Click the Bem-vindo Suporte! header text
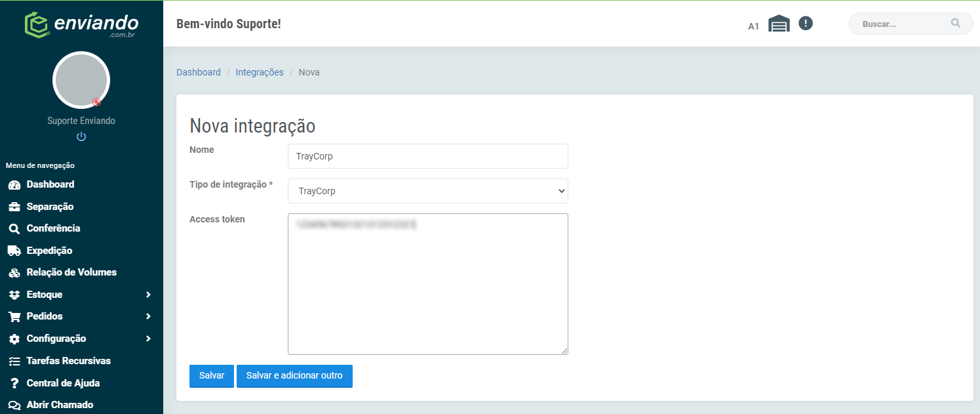 229,24
